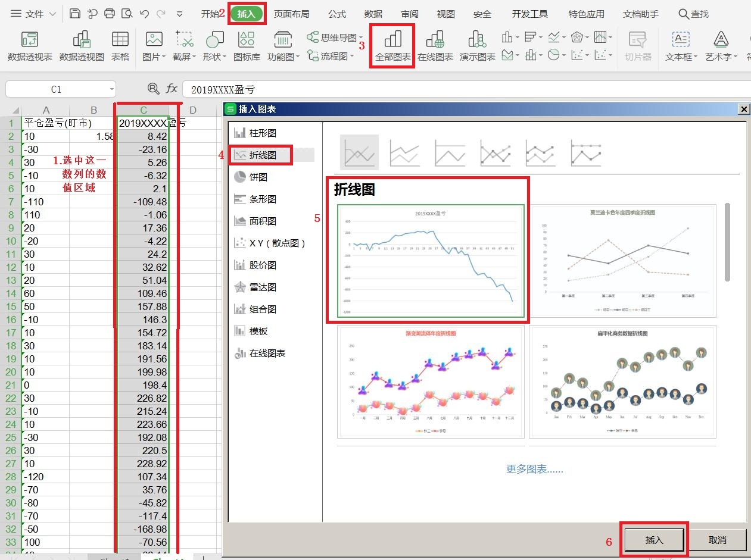This screenshot has width=751, height=560.
Task: Click the 数据透视图 pivot chart icon
Action: click(x=82, y=46)
